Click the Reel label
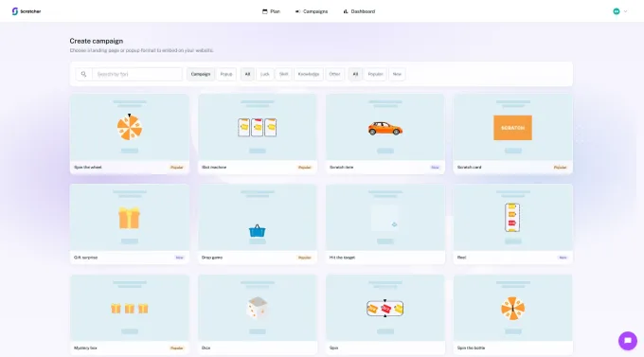 point(461,258)
